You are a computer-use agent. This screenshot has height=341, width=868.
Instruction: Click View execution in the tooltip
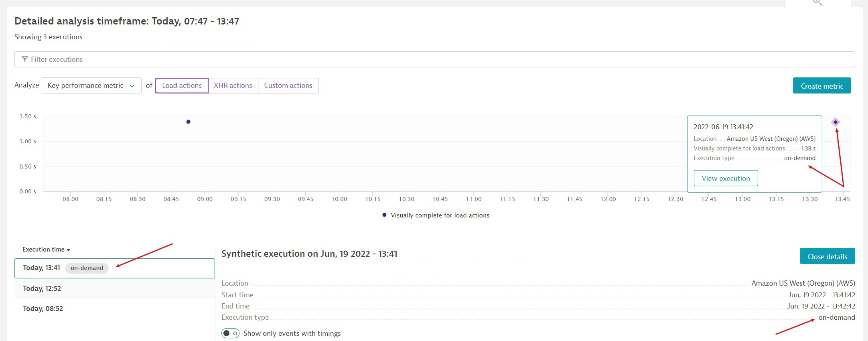coord(726,179)
